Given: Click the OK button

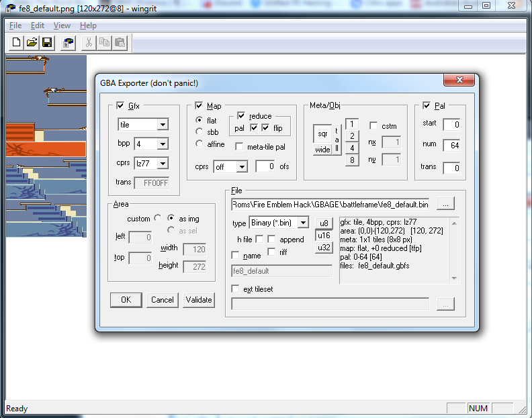Looking at the screenshot, I should 126,300.
